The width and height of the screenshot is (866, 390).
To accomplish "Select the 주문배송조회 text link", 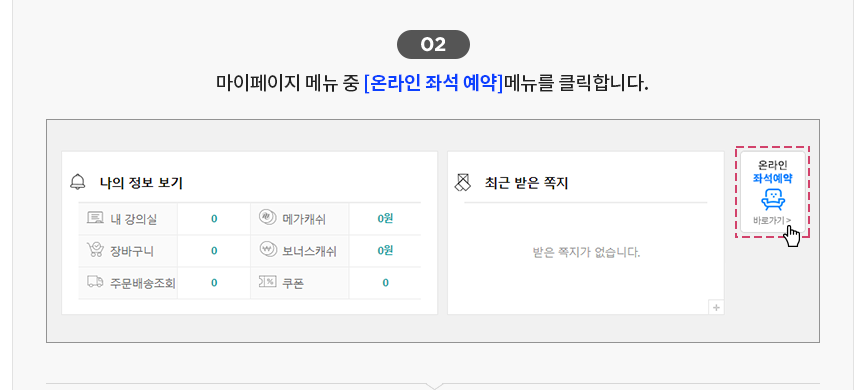I will [x=142, y=283].
